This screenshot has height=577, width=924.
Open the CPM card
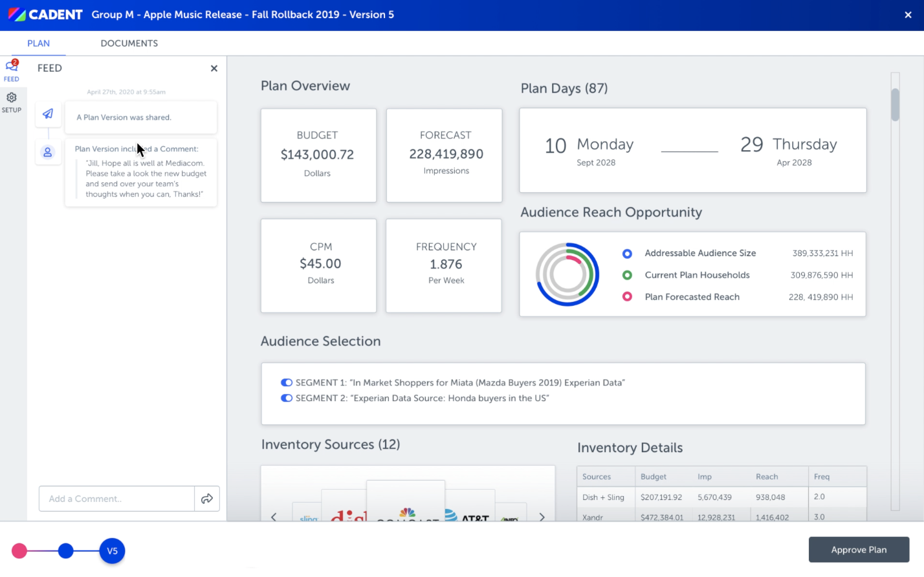pos(318,265)
